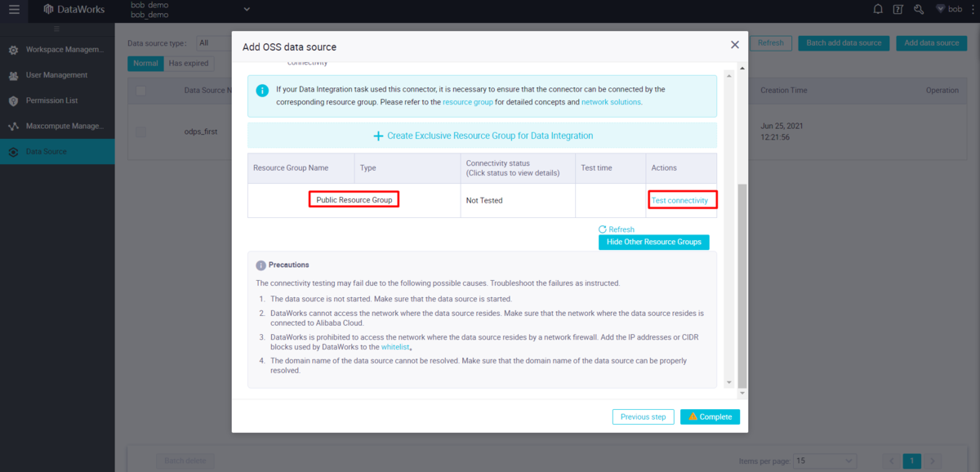Screen dimensions: 980x472
Task: Select Data Source in sidebar
Action: tap(57, 151)
